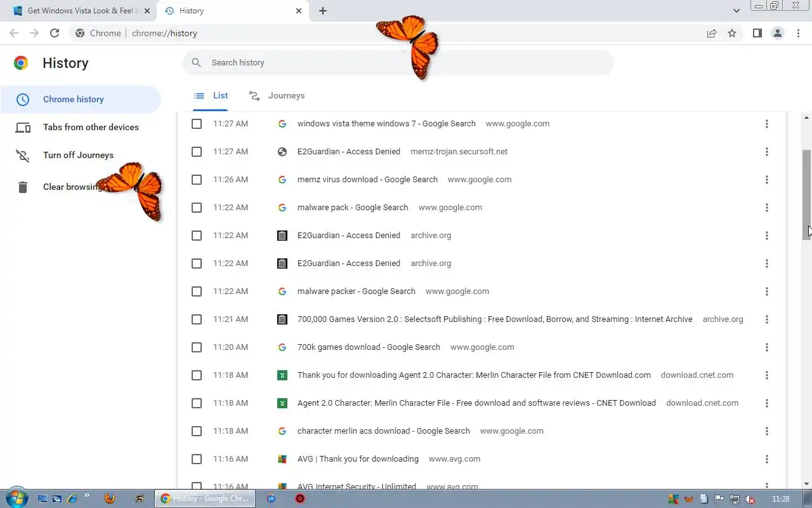Tick the 700k games download search checkbox
The width and height of the screenshot is (812, 508).
(197, 347)
